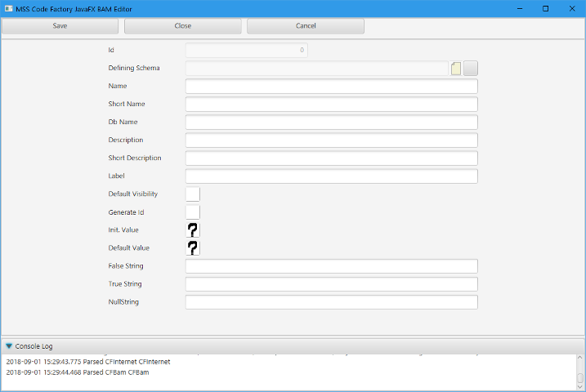
Task: Click the Close button in toolbar
Action: 183,26
